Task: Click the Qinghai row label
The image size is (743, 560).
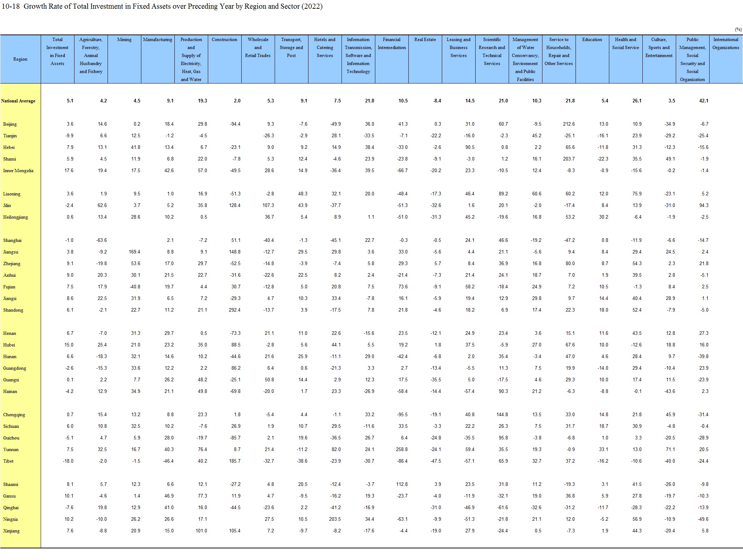Action: tap(11, 508)
